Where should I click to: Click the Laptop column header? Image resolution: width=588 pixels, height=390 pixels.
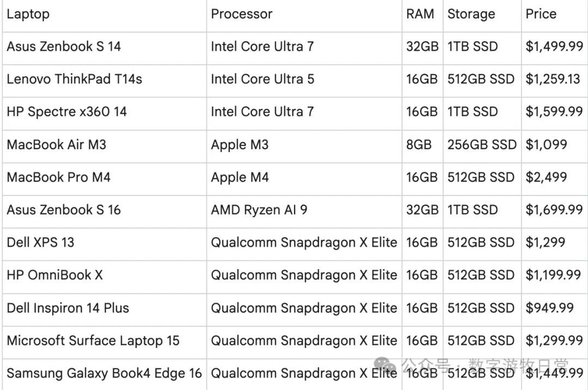tap(28, 14)
